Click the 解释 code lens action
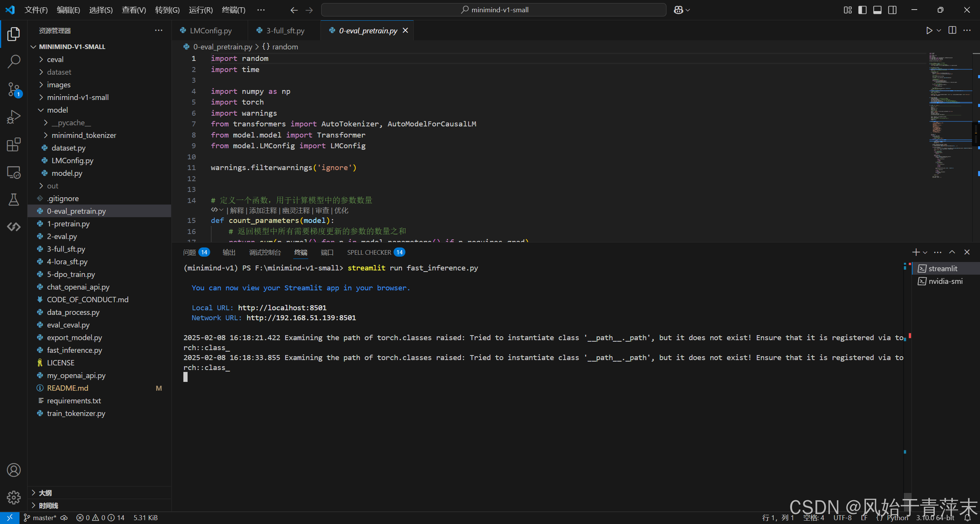This screenshot has height=524, width=980. pos(237,211)
